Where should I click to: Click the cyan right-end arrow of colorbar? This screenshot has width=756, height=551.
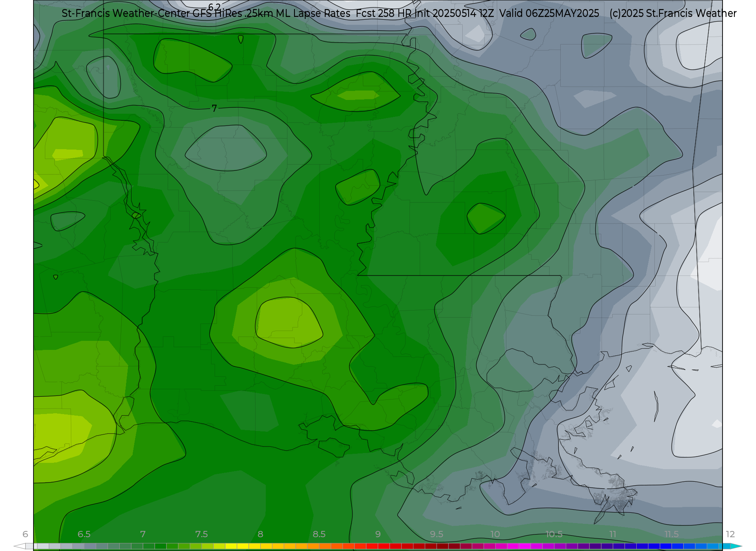(x=736, y=546)
